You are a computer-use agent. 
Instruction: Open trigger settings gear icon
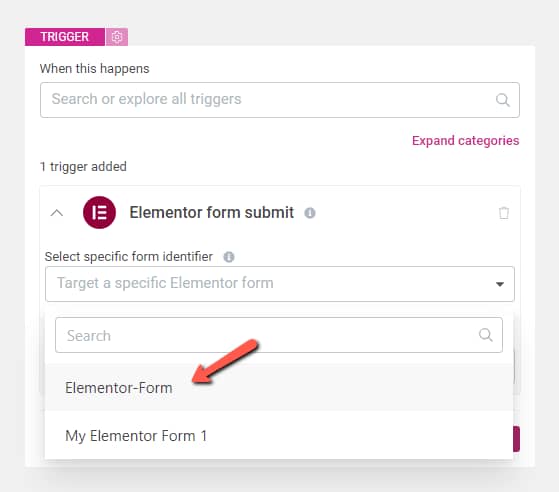117,37
